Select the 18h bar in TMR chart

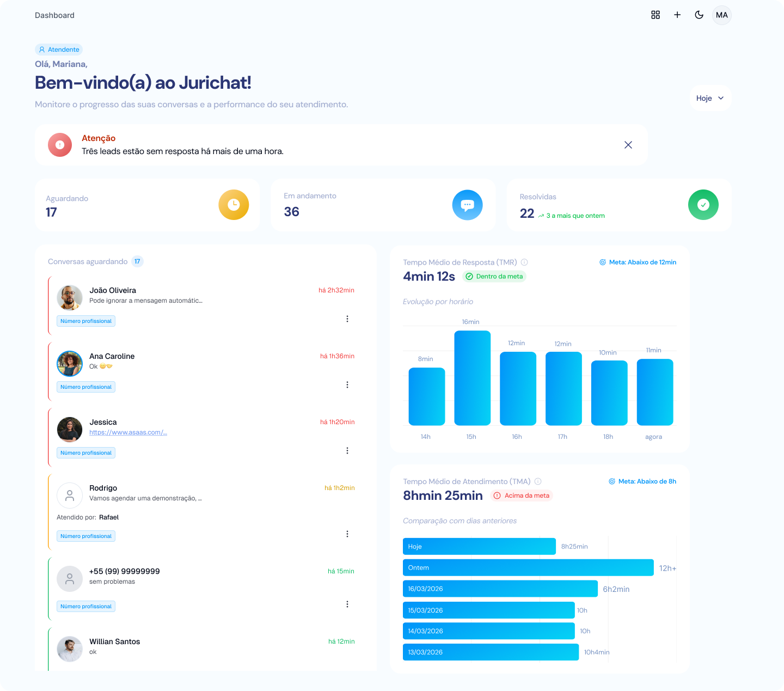[x=609, y=393]
